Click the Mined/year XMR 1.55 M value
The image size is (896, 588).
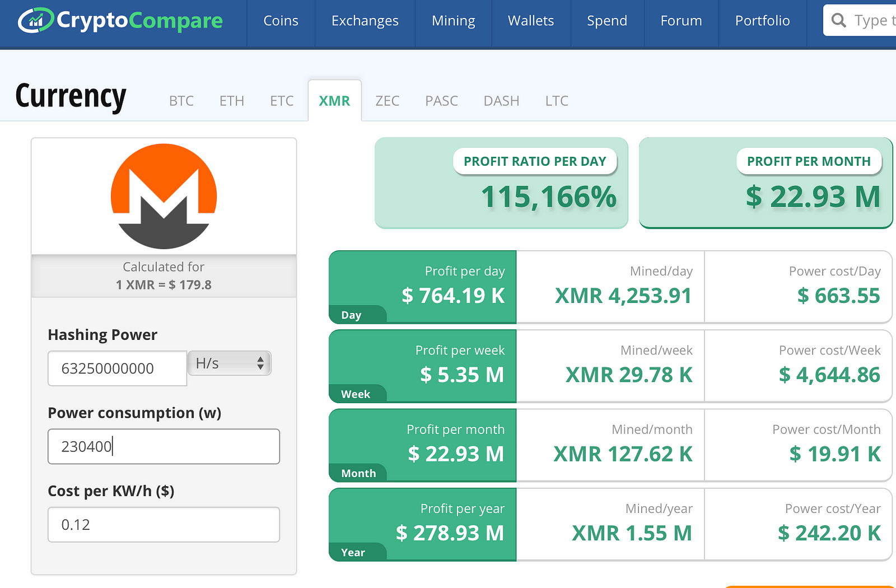[x=632, y=533]
